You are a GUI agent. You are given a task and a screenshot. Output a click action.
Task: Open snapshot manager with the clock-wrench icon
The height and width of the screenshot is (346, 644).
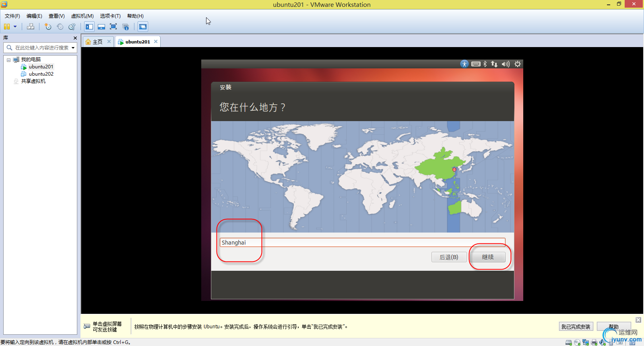click(x=72, y=27)
